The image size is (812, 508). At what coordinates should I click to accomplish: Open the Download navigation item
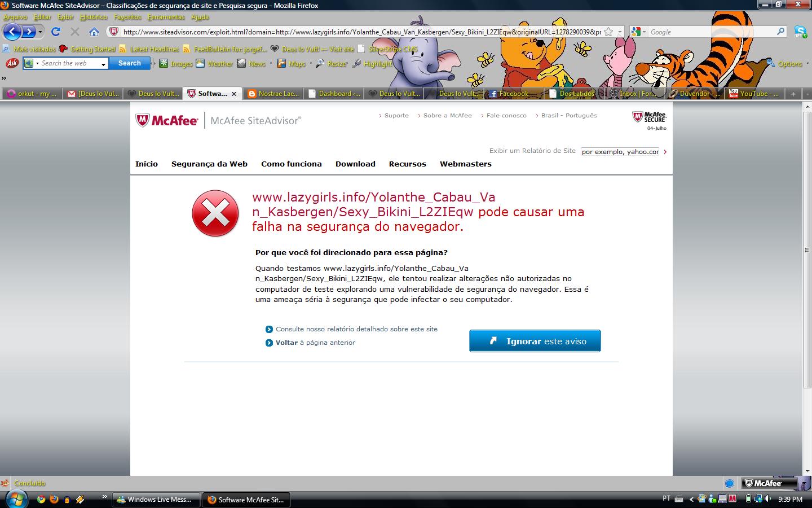pos(355,164)
